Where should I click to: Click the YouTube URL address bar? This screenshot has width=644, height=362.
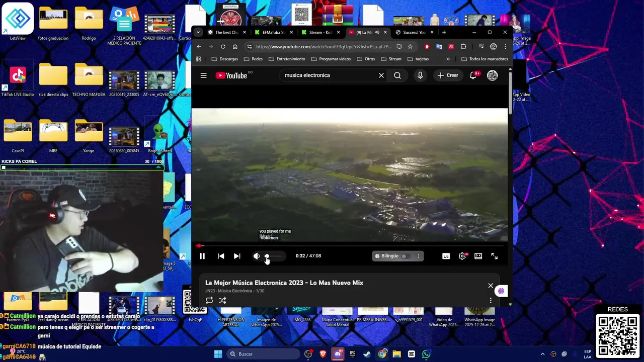pyautogui.click(x=324, y=46)
